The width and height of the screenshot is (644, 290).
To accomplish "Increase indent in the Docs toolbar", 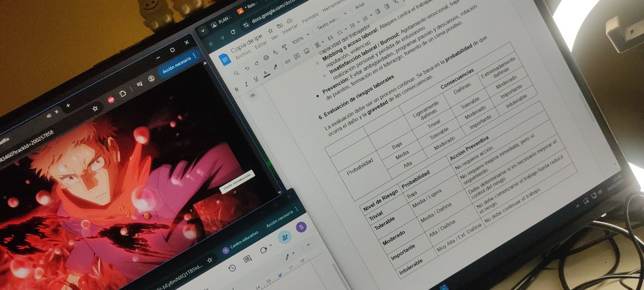I will click(x=387, y=6).
